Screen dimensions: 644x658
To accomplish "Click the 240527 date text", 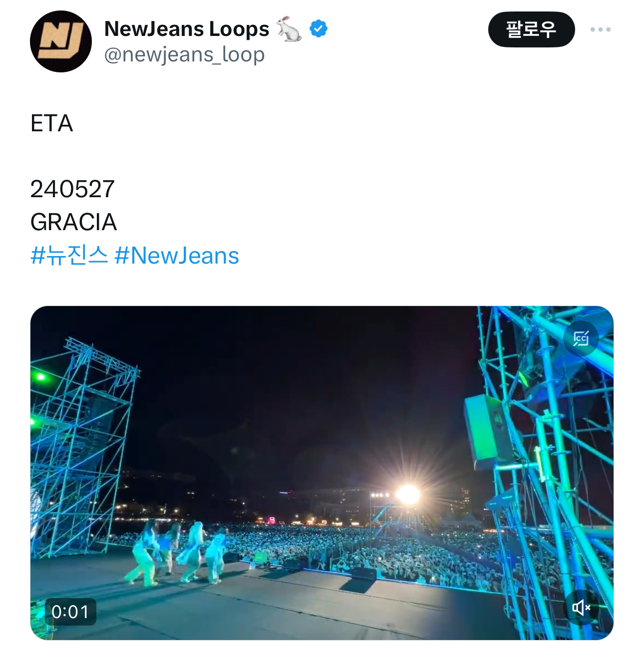I will 72,189.
